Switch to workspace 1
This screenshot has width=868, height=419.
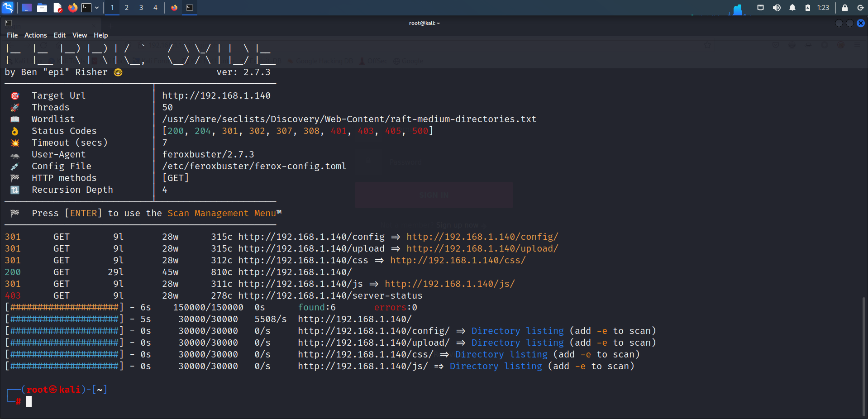click(112, 8)
